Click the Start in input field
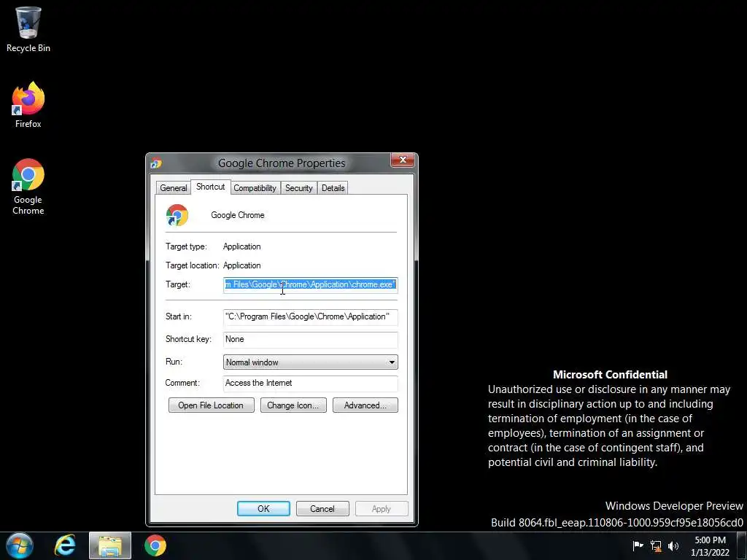Viewport: 747px width, 560px height. [311, 317]
